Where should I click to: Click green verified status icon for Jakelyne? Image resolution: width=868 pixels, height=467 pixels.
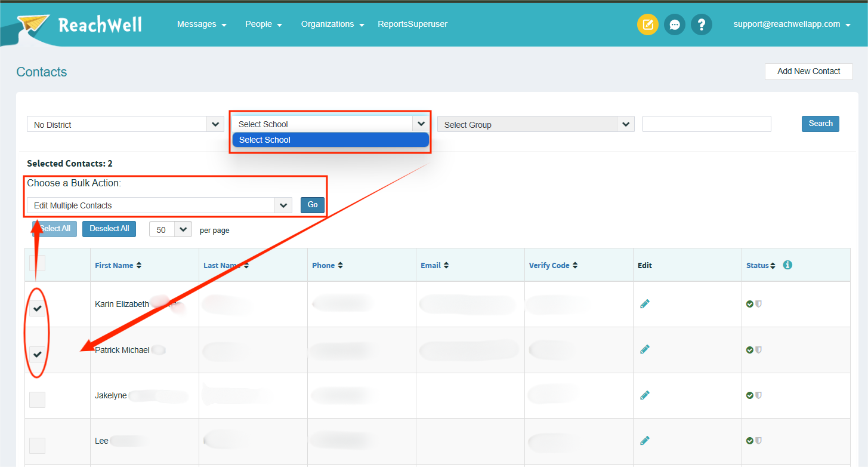pos(750,395)
